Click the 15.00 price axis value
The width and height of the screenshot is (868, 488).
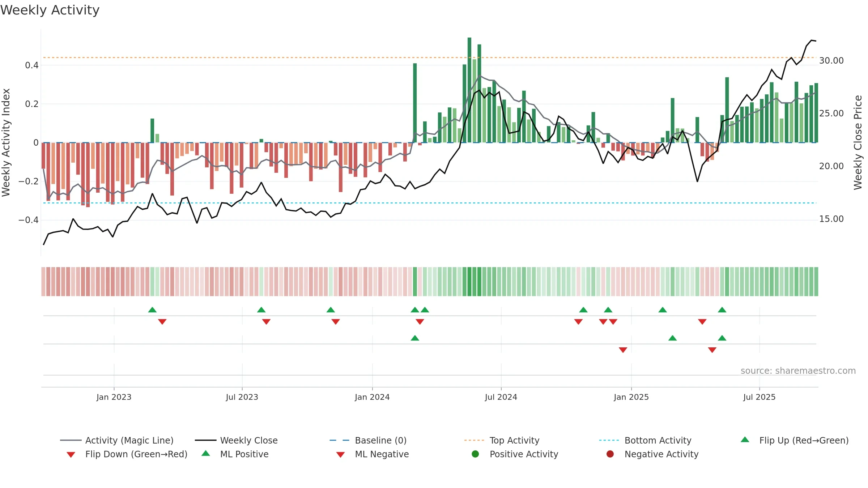pyautogui.click(x=831, y=219)
